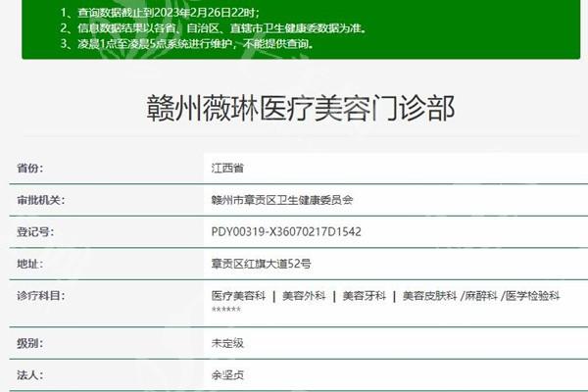Select 赣州市章贡区卫生健康委员会 text
588x392 pixels.
point(282,200)
